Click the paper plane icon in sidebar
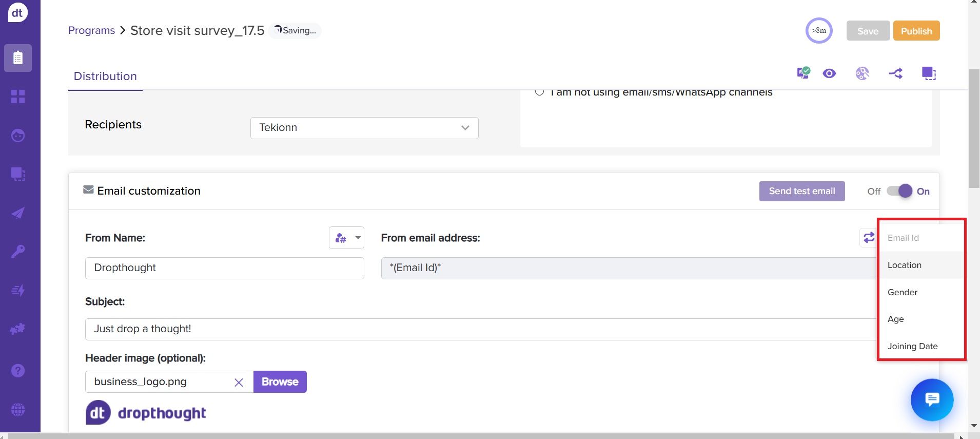This screenshot has width=980, height=439. [18, 213]
